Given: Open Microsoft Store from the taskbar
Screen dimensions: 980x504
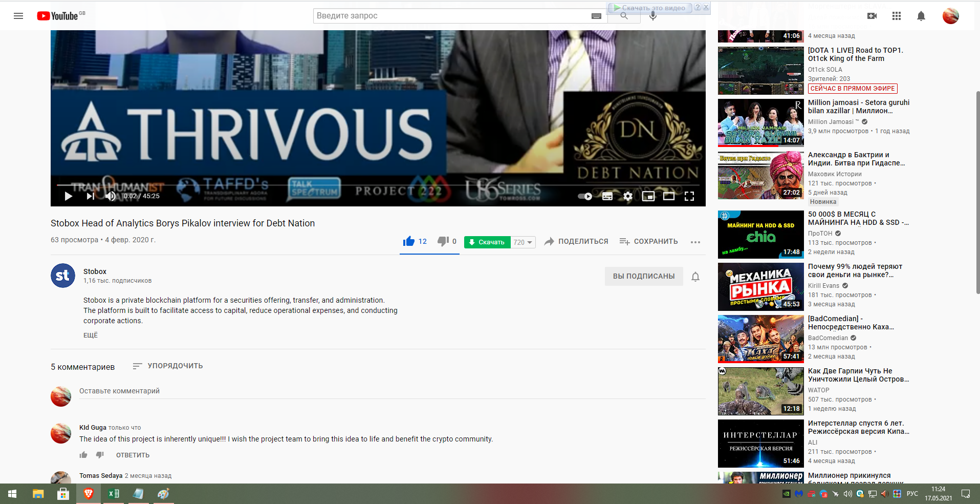Looking at the screenshot, I should coord(63,494).
